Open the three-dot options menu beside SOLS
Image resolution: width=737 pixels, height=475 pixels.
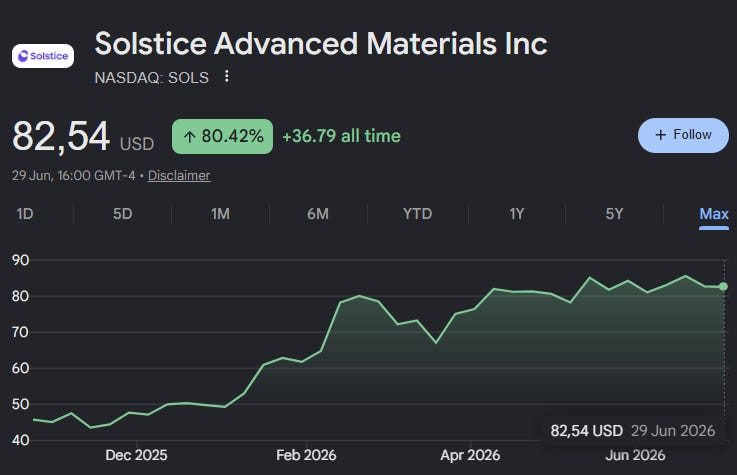pyautogui.click(x=227, y=76)
